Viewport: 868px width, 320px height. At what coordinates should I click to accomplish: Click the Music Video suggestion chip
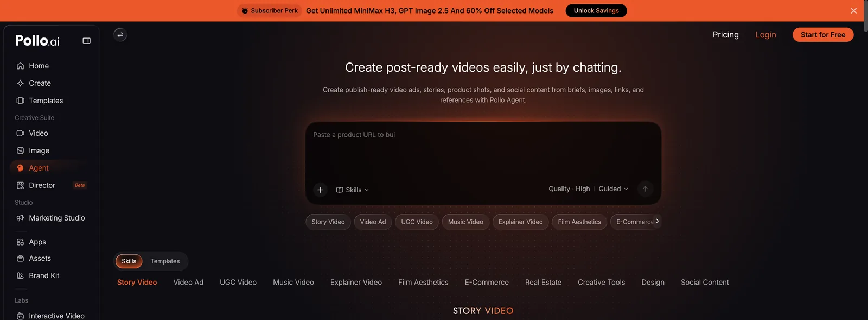465,222
